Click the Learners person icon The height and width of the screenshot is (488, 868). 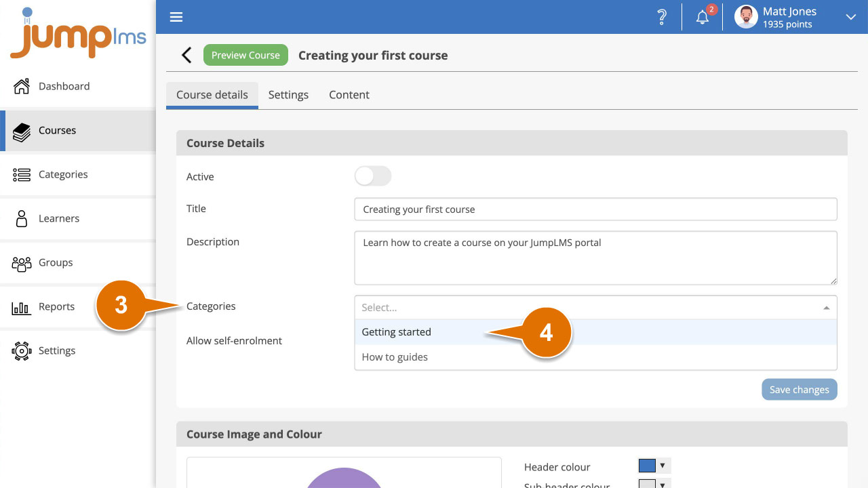pos(22,219)
